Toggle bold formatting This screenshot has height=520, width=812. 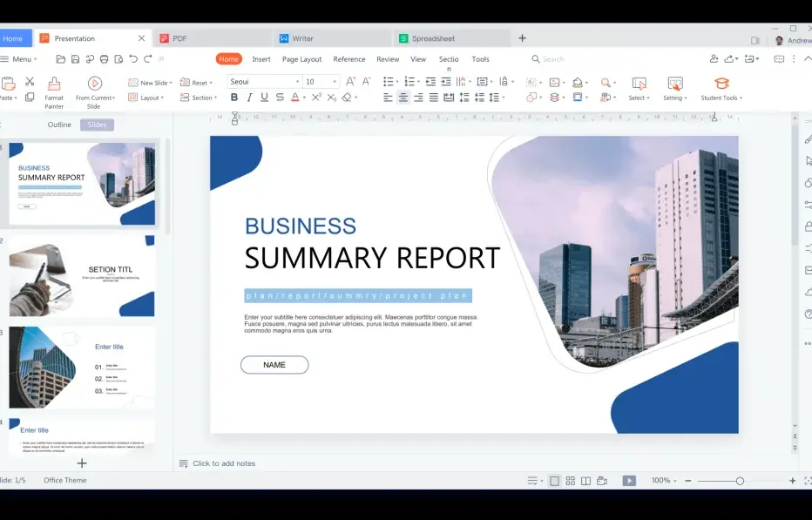[234, 97]
